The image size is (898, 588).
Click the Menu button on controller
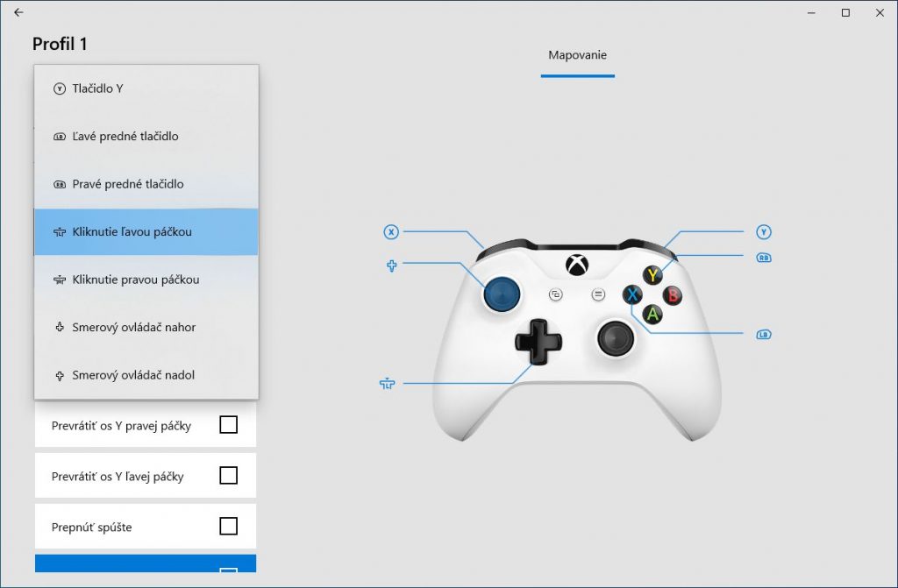pyautogui.click(x=598, y=294)
